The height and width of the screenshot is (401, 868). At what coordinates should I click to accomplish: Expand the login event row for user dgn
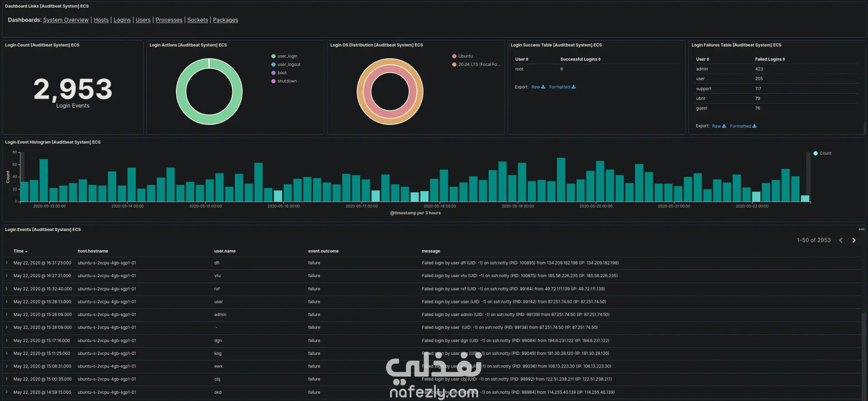click(7, 340)
